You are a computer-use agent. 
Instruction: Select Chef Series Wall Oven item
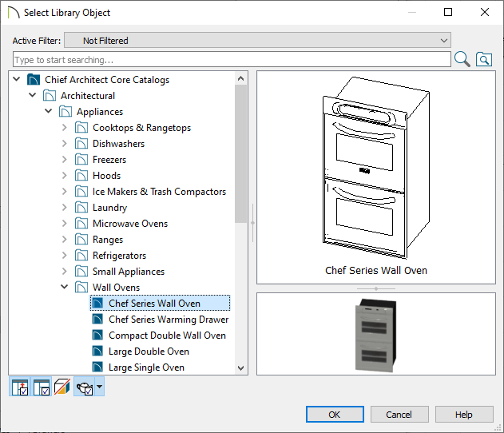[160, 303]
